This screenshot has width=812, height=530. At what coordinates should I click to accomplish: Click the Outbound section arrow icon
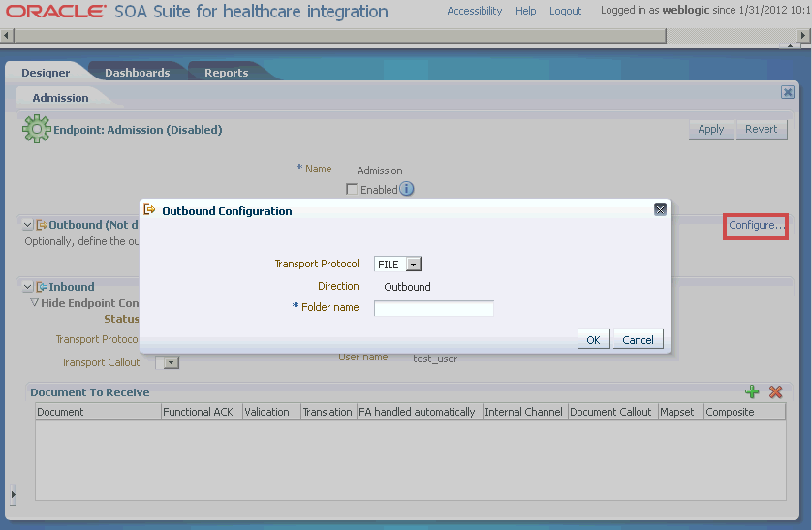click(42, 225)
